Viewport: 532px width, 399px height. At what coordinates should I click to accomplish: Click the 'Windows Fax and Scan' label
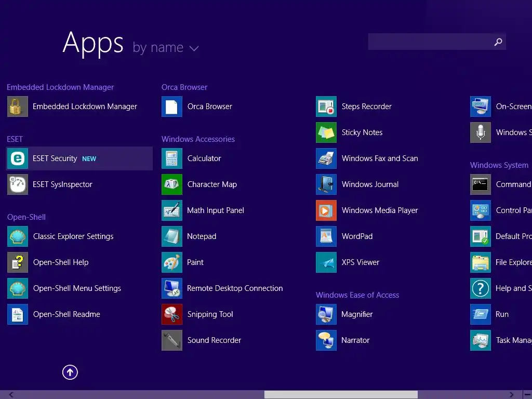380,158
